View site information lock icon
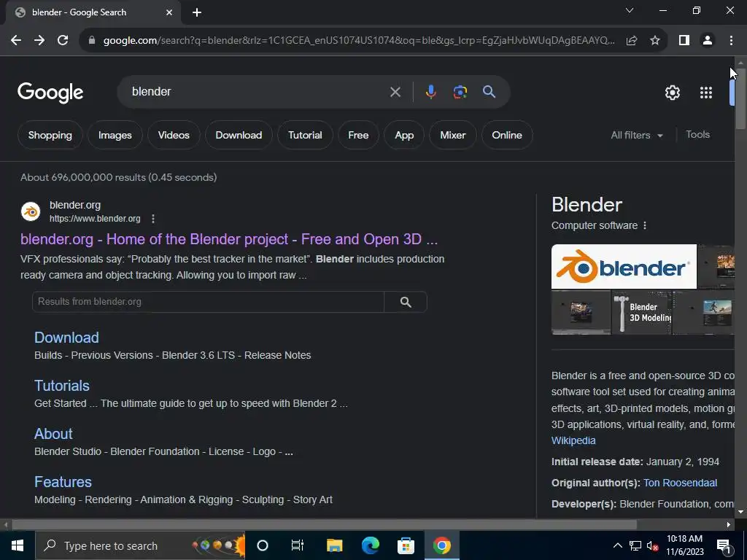Viewport: 747px width, 560px height. pyautogui.click(x=92, y=41)
